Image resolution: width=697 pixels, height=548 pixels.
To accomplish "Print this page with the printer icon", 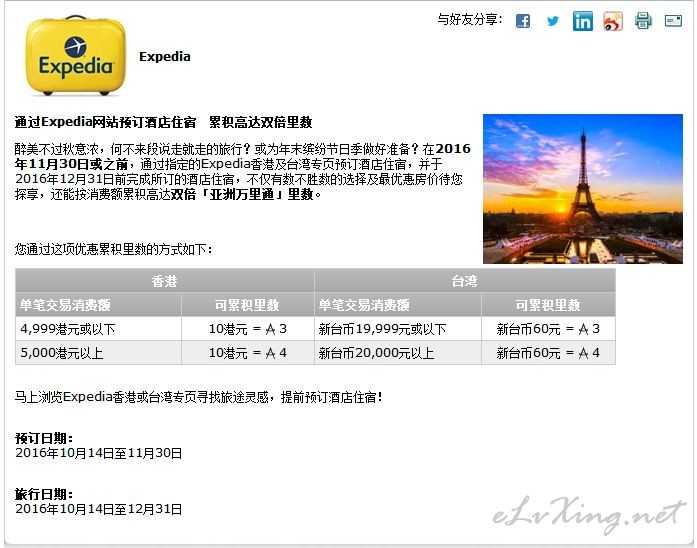I will pyautogui.click(x=643, y=20).
